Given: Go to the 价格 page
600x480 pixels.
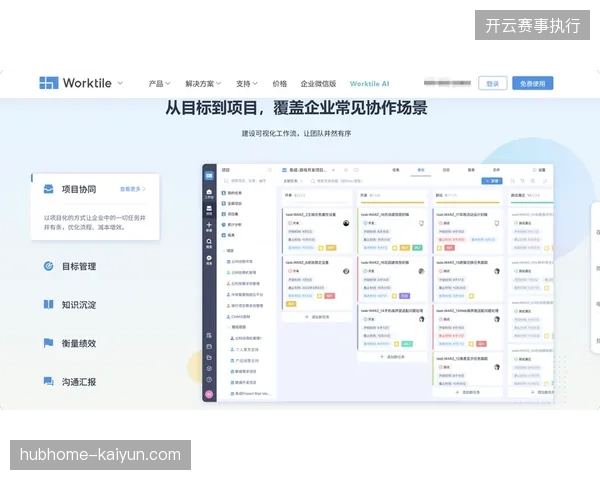Looking at the screenshot, I should pos(279,83).
